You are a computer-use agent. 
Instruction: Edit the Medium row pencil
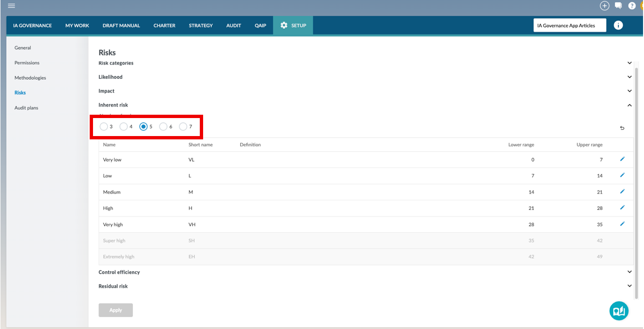click(x=623, y=192)
